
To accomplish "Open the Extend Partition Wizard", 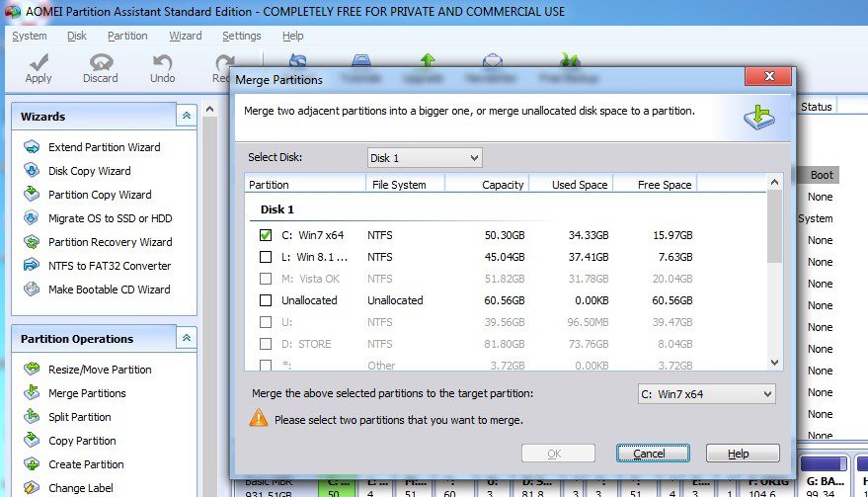I will tap(104, 147).
